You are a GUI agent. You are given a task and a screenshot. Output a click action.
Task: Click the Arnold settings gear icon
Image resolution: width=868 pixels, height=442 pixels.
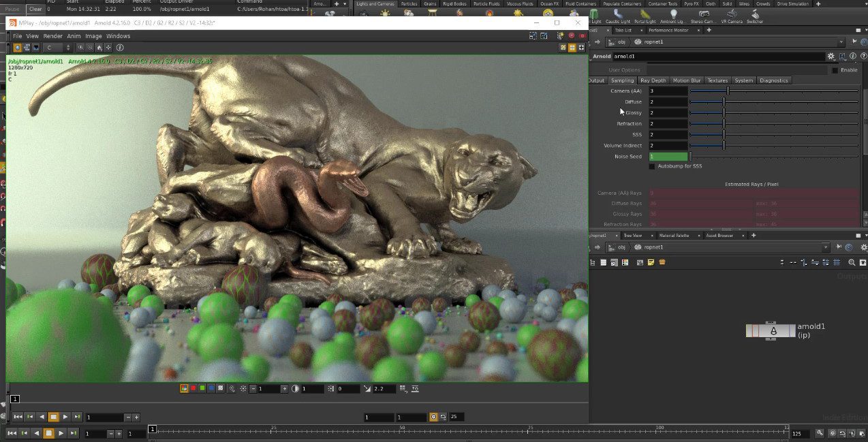(x=831, y=56)
